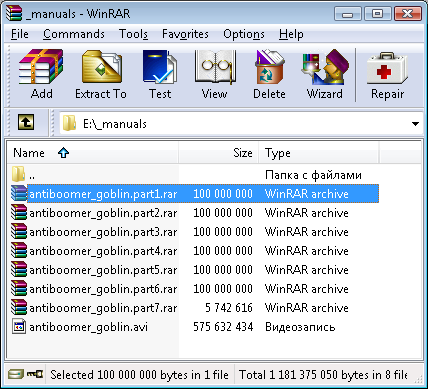Click the antiboomer_goblin.part6.rar archive icon

(x=19, y=288)
